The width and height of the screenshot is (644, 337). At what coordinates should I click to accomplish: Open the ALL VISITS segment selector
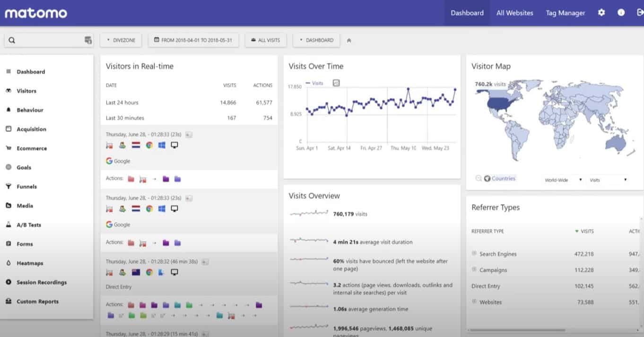tap(266, 40)
